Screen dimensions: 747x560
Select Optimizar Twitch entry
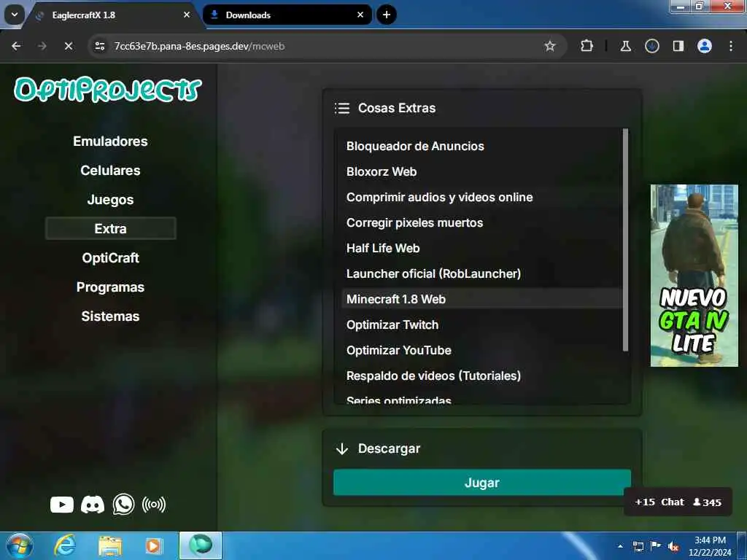(x=481, y=324)
